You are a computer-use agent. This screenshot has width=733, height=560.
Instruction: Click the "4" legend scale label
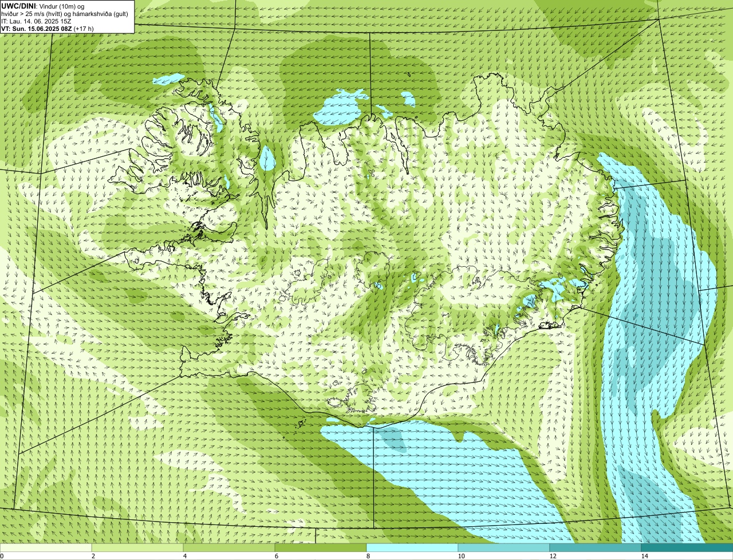184,556
